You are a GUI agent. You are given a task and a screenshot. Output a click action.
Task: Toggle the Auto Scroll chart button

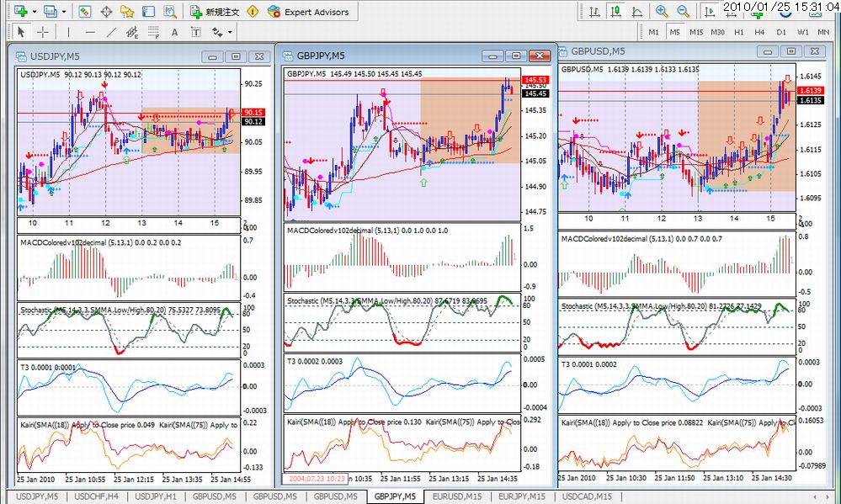click(x=710, y=11)
